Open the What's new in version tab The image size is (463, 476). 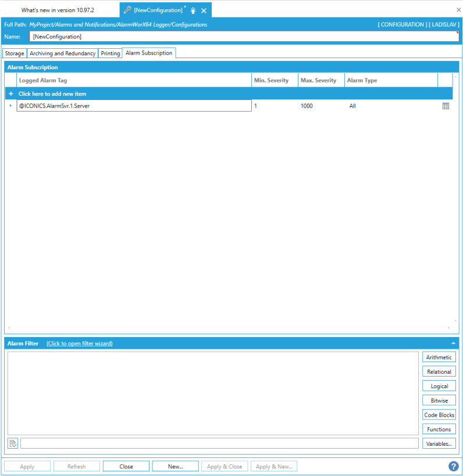tap(58, 10)
